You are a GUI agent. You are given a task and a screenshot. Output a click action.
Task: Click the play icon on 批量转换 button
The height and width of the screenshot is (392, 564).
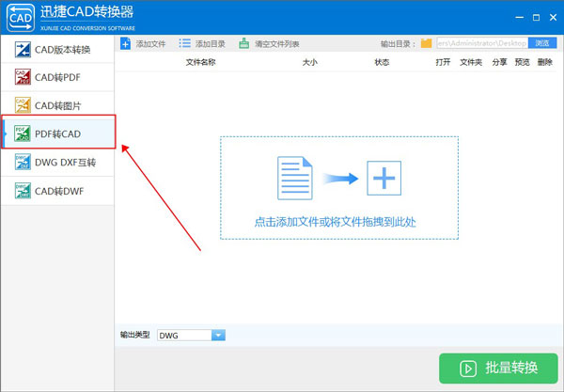pos(468,368)
